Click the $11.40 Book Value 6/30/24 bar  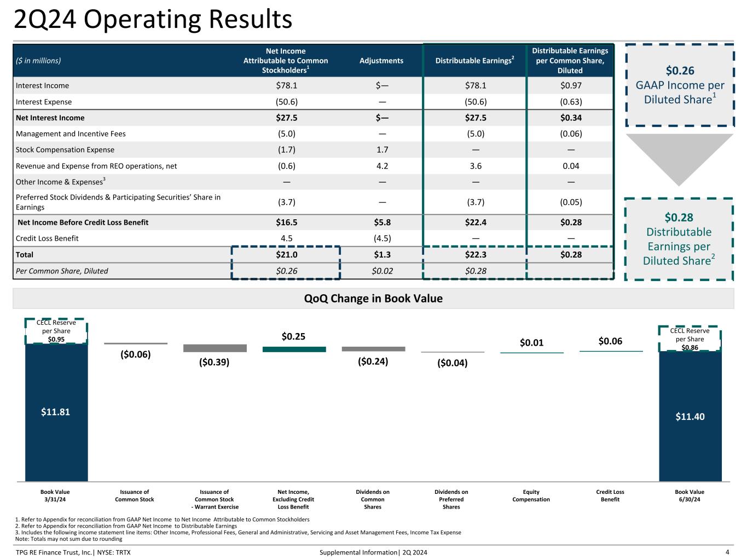pyautogui.click(x=690, y=416)
